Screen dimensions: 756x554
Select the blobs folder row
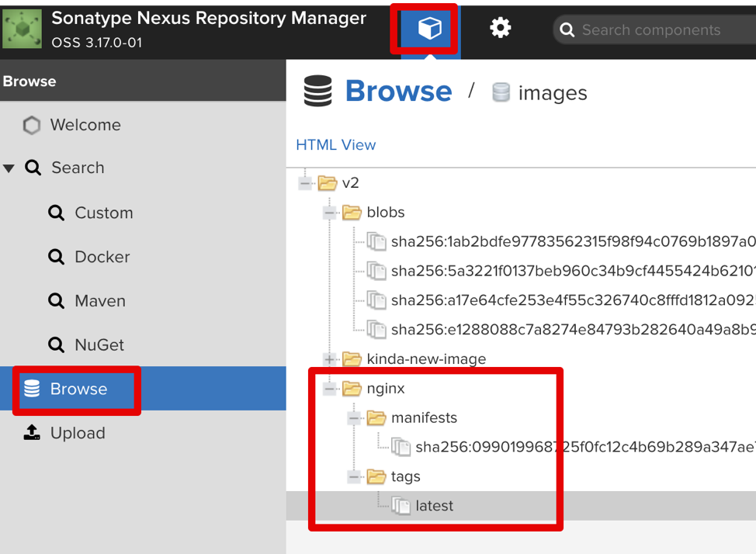[385, 213]
